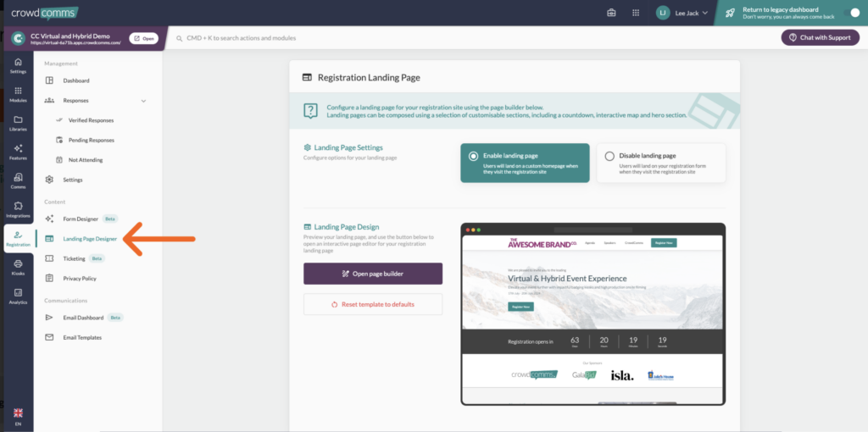Open Email Templates menu item
Image resolution: width=868 pixels, height=432 pixels.
(x=82, y=337)
